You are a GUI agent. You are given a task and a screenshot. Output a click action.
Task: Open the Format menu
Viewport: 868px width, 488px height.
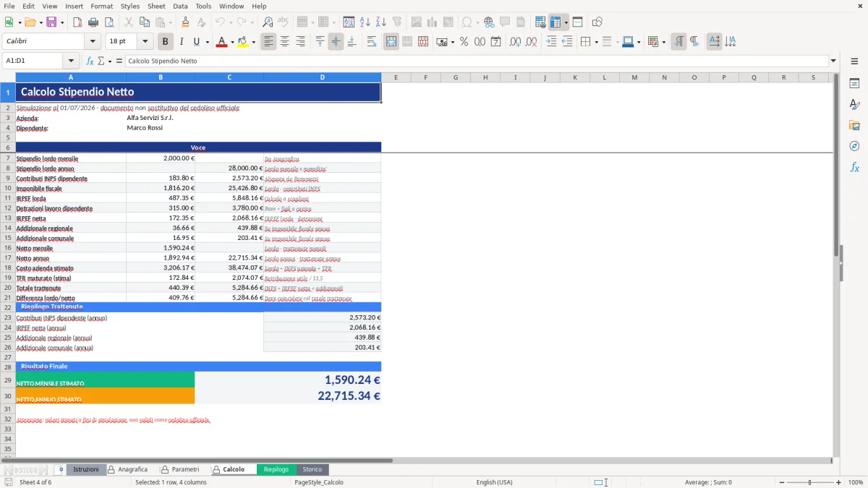click(101, 6)
